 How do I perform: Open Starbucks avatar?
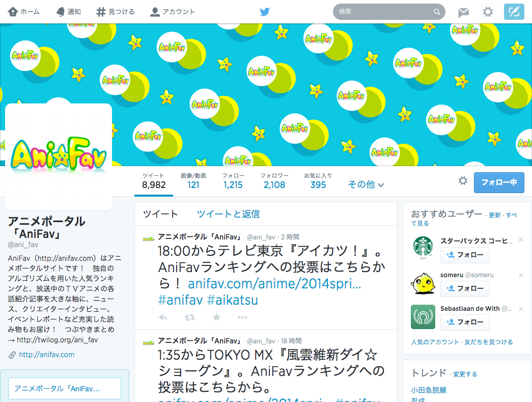point(423,248)
